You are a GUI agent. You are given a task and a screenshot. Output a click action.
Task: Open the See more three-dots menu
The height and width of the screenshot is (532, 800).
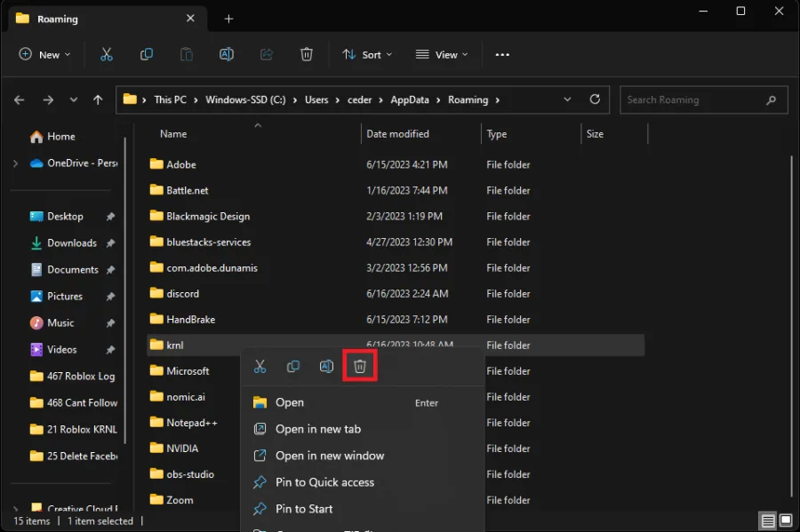(x=502, y=54)
